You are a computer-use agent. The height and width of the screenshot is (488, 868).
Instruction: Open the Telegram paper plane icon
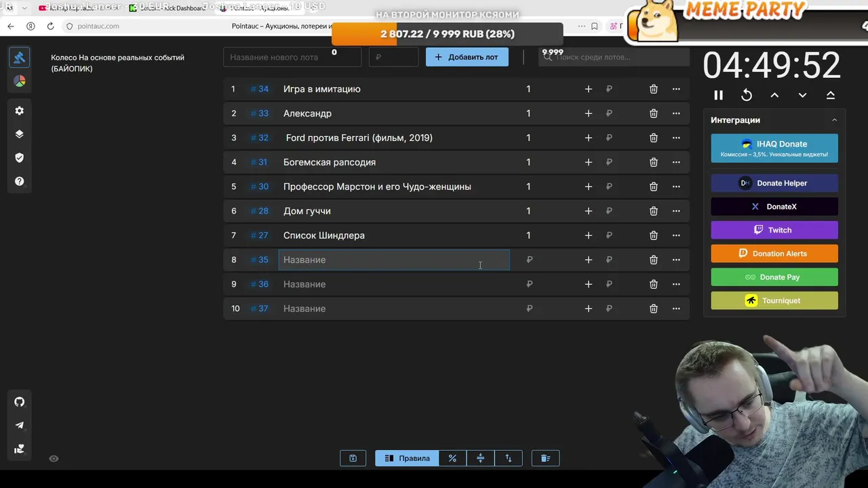point(19,426)
